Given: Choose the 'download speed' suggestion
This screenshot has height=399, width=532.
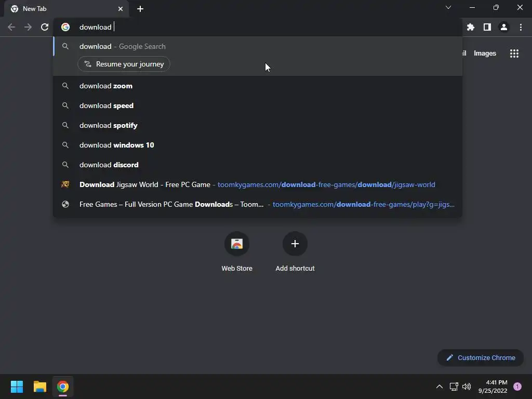Looking at the screenshot, I should pos(258,105).
